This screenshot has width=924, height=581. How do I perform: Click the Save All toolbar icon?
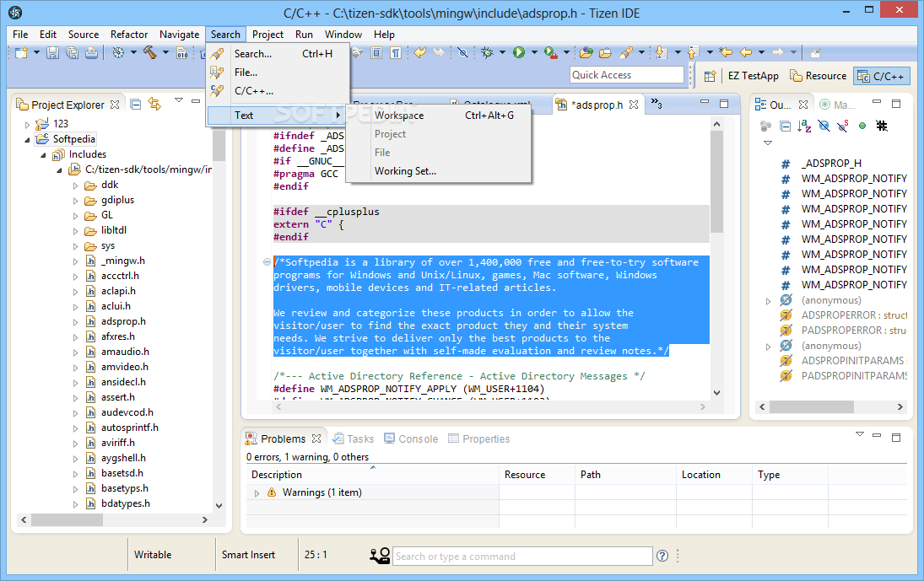(x=72, y=53)
